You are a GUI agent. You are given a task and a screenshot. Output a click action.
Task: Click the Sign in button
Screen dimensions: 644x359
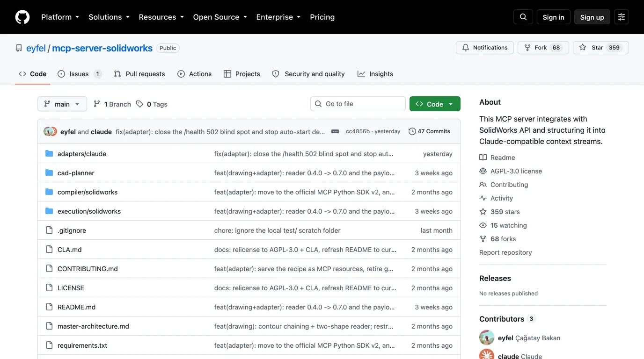click(x=554, y=17)
